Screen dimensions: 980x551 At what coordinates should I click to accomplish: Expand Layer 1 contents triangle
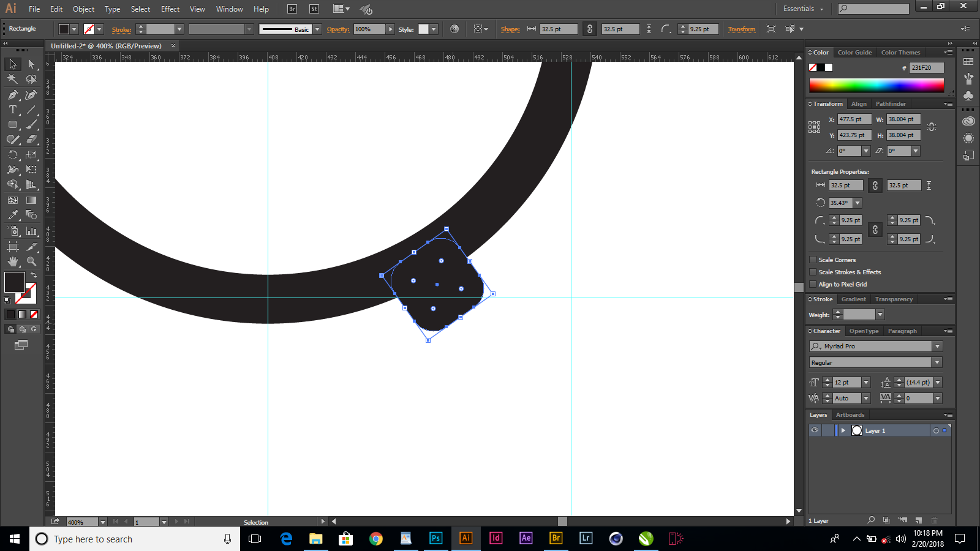[x=843, y=430]
